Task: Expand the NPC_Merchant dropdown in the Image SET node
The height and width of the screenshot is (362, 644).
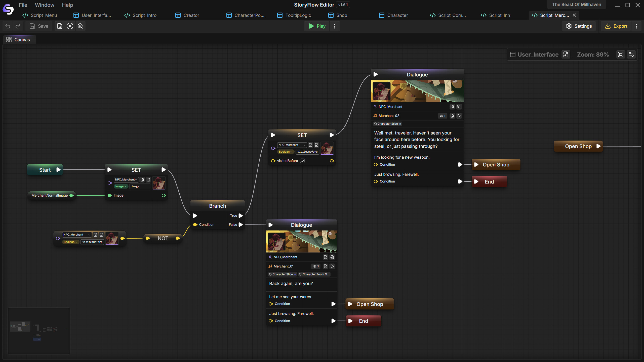Action: click(126, 179)
